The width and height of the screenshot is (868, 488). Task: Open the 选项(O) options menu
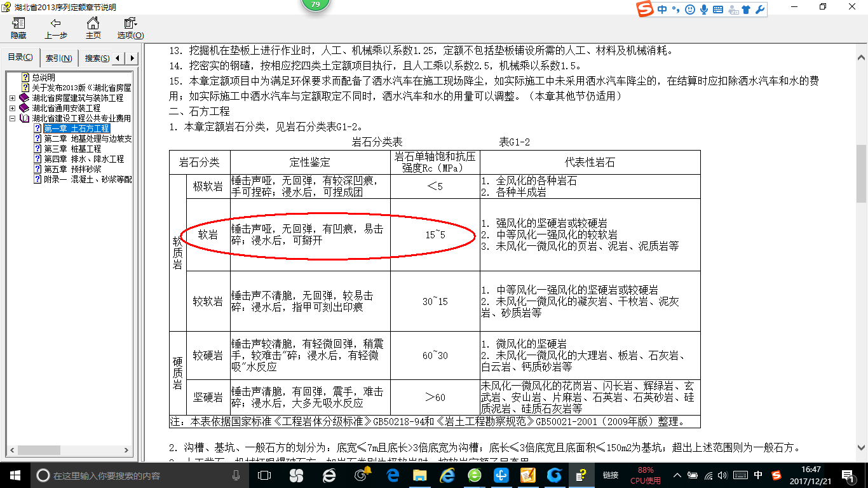(x=130, y=28)
